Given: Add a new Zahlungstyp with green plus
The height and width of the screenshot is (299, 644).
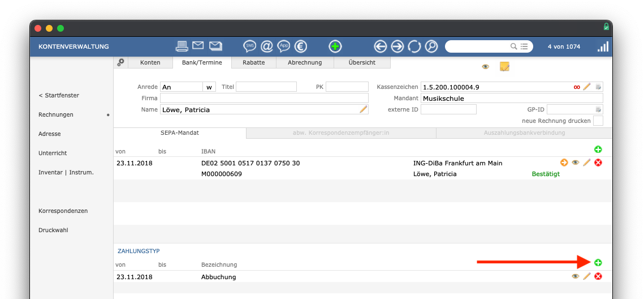Looking at the screenshot, I should [x=598, y=262].
